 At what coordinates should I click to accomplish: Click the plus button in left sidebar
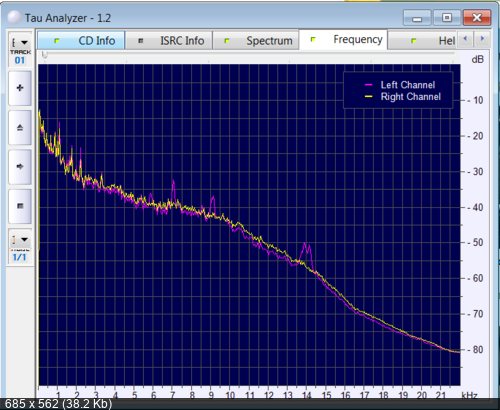pyautogui.click(x=20, y=88)
